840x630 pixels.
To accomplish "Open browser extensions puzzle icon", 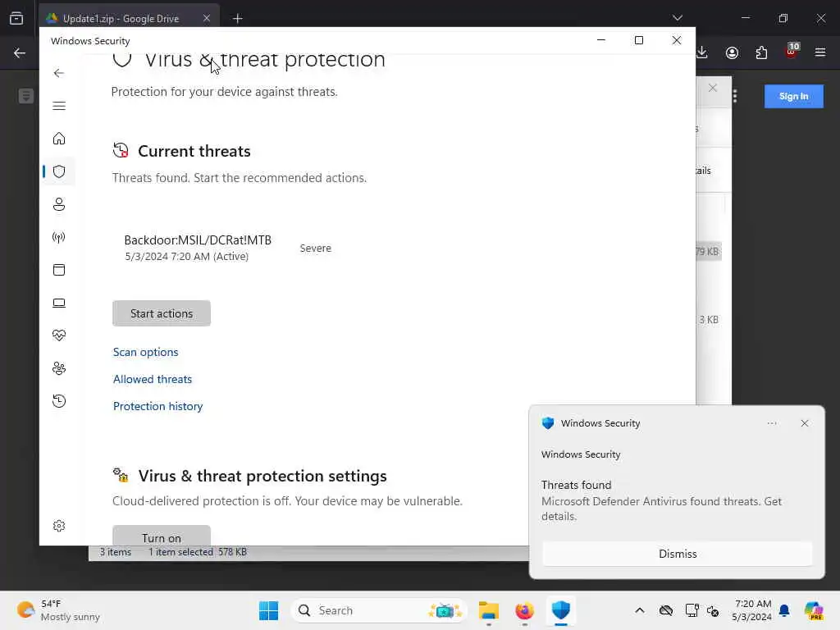I will tap(761, 52).
